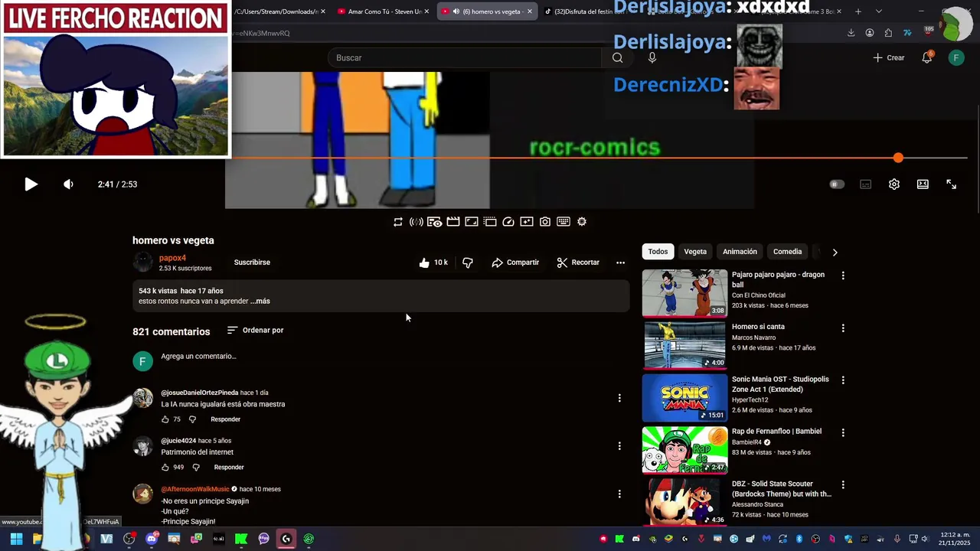Take a video screenshot with camera icon
The height and width of the screenshot is (551, 980).
pos(545,222)
